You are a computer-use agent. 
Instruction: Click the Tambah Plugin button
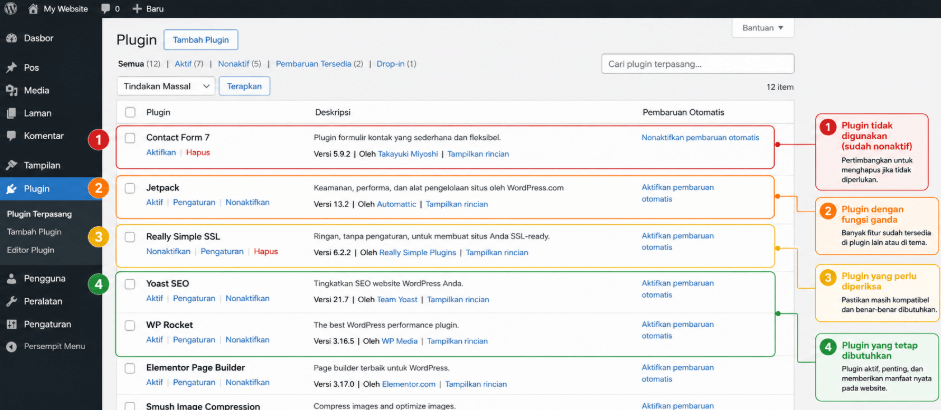(200, 40)
